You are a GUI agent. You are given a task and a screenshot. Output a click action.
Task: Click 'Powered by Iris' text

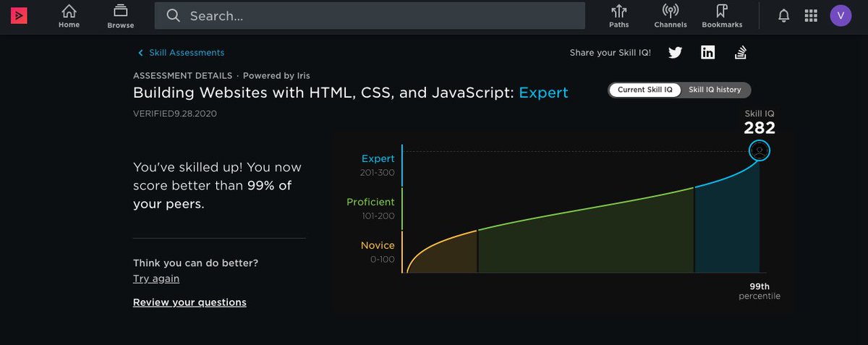coord(276,75)
